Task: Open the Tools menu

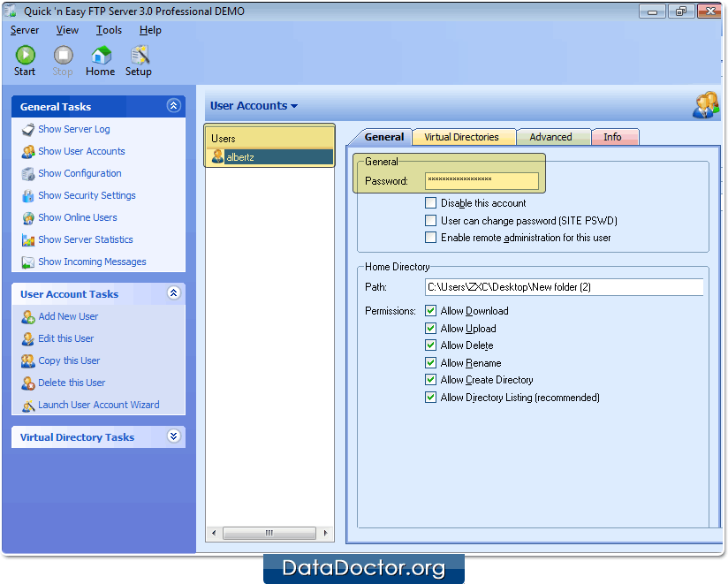Action: click(109, 30)
